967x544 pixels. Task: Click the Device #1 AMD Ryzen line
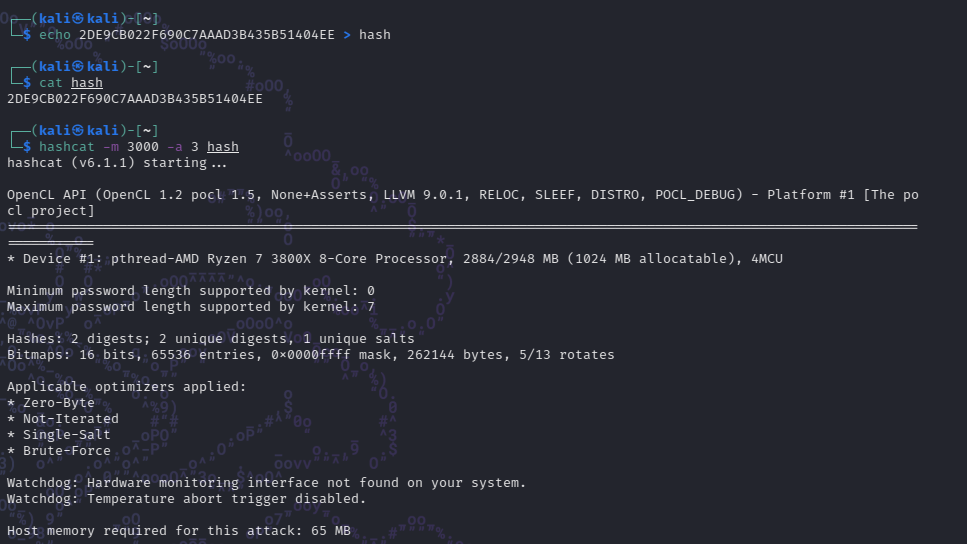[395, 259]
